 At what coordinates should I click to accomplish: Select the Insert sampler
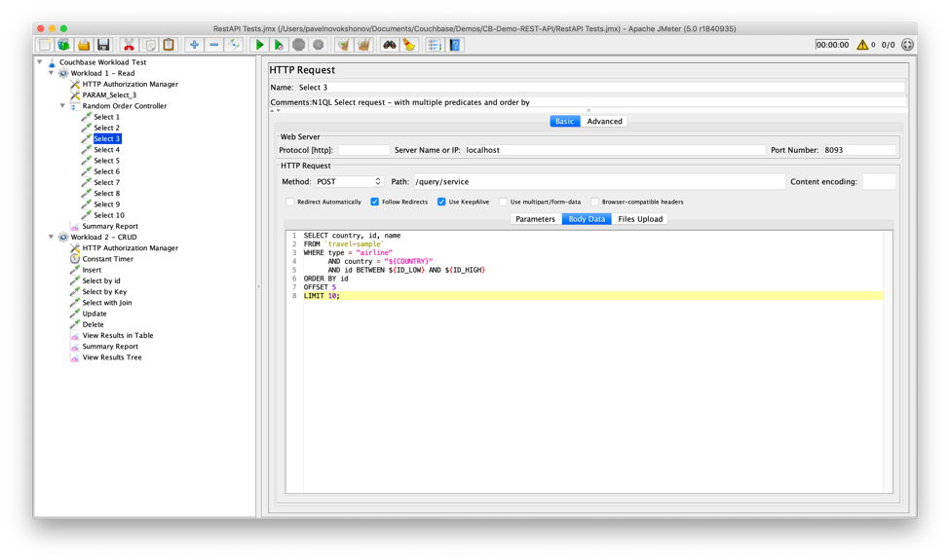tap(92, 270)
